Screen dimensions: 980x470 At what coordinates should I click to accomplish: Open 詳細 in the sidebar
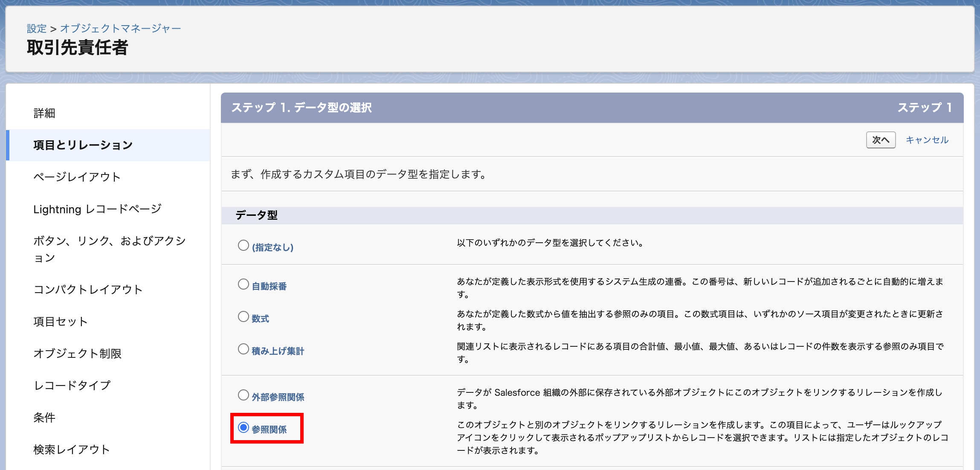click(44, 113)
